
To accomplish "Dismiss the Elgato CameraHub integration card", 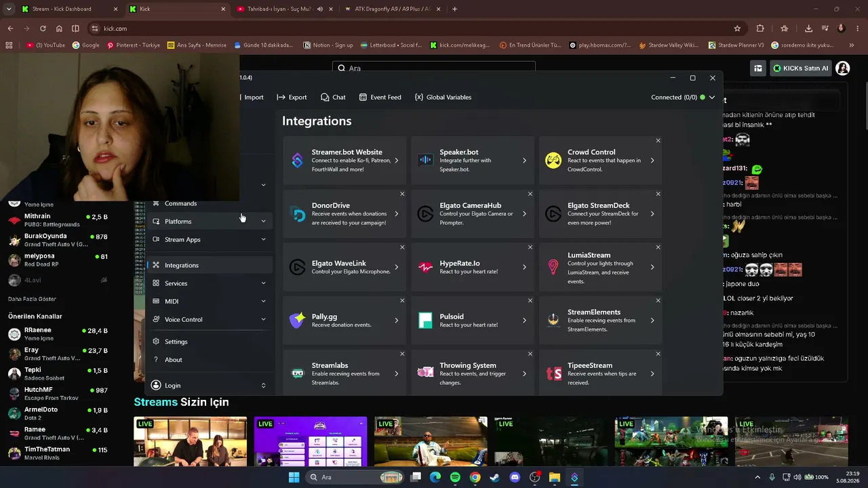I will [530, 194].
